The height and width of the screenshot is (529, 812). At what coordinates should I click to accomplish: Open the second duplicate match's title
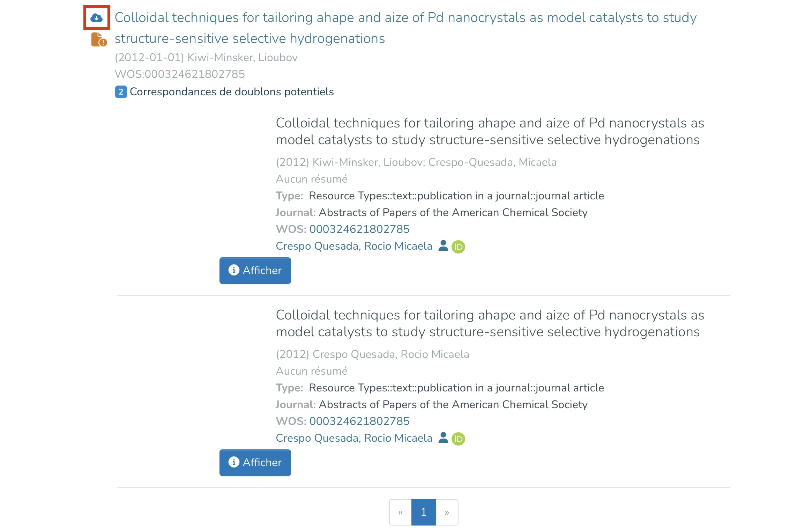pyautogui.click(x=490, y=323)
